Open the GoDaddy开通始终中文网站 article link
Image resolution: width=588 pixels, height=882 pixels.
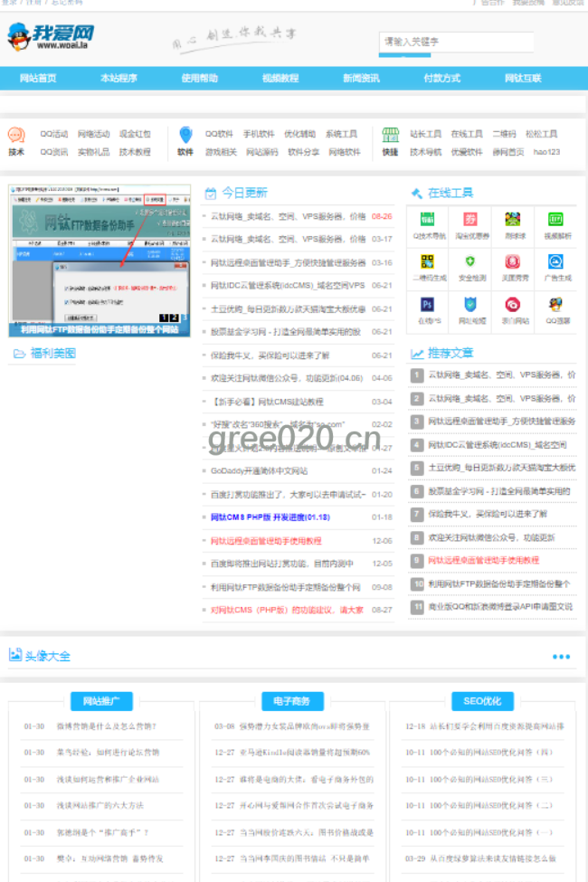click(x=259, y=471)
